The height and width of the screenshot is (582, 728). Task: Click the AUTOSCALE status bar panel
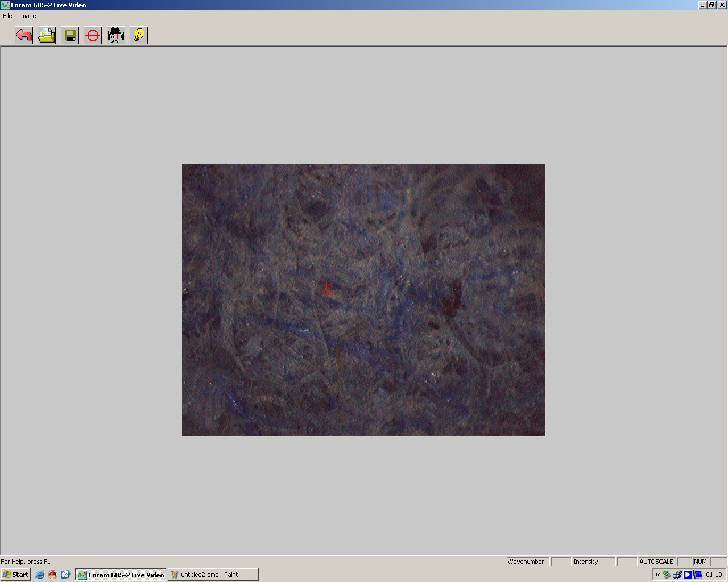(656, 562)
